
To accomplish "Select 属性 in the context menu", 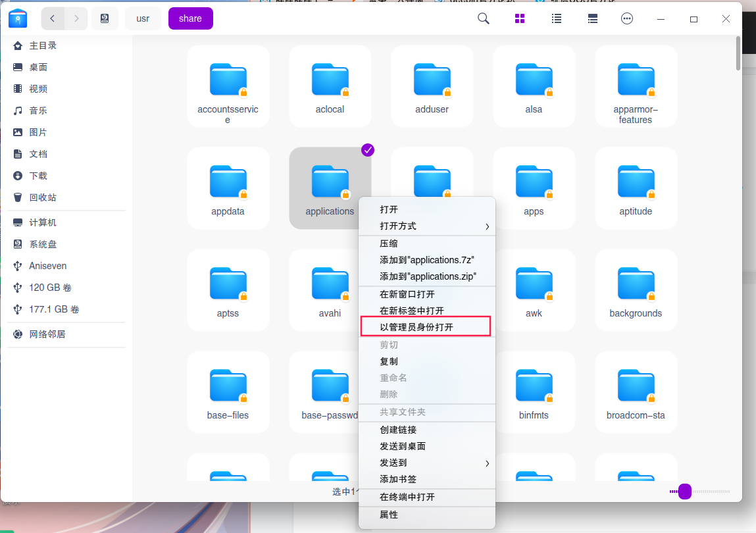I will [426, 515].
